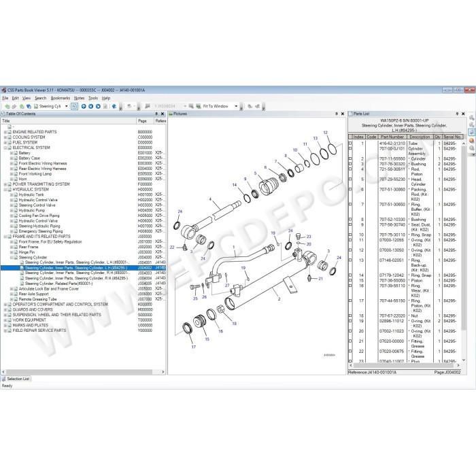This screenshot has width=476, height=476.
Task: Click the Page column header in Table Of Contents
Action: [x=145, y=121]
